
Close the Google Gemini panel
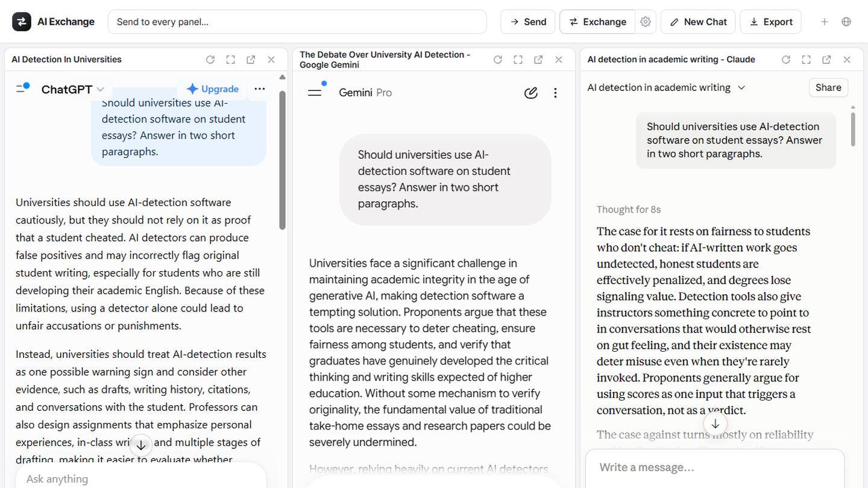(x=559, y=60)
